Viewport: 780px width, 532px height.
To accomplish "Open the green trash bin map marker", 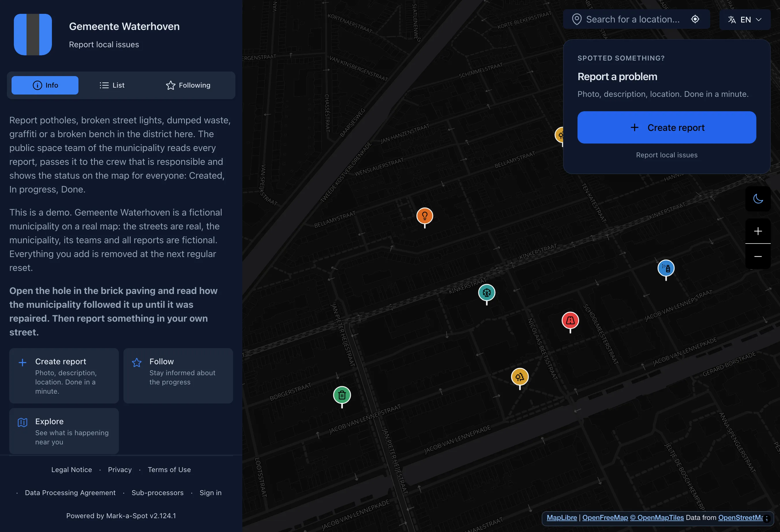I will tap(342, 395).
